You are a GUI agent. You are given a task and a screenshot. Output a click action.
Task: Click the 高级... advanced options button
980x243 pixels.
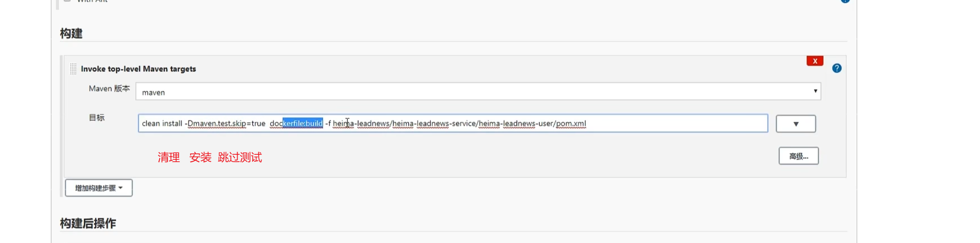pyautogui.click(x=798, y=156)
